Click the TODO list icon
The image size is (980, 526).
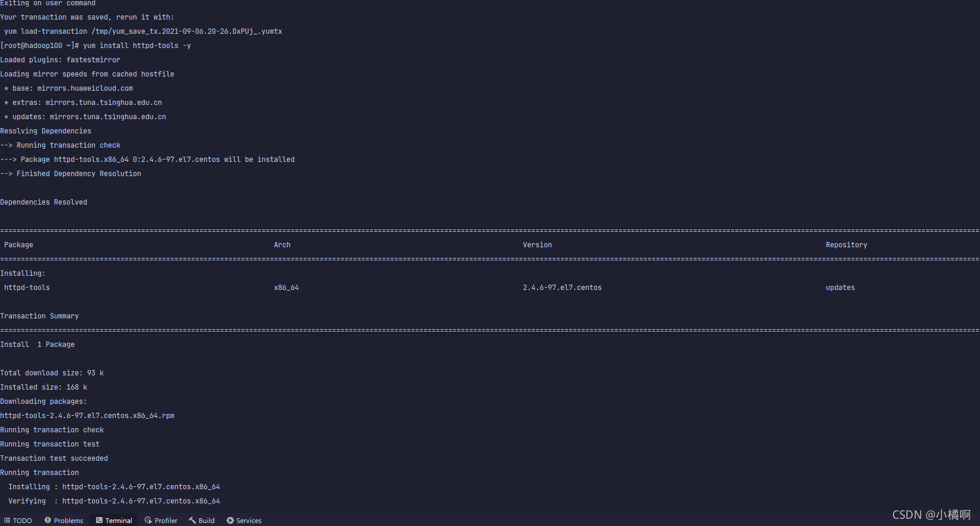point(7,520)
